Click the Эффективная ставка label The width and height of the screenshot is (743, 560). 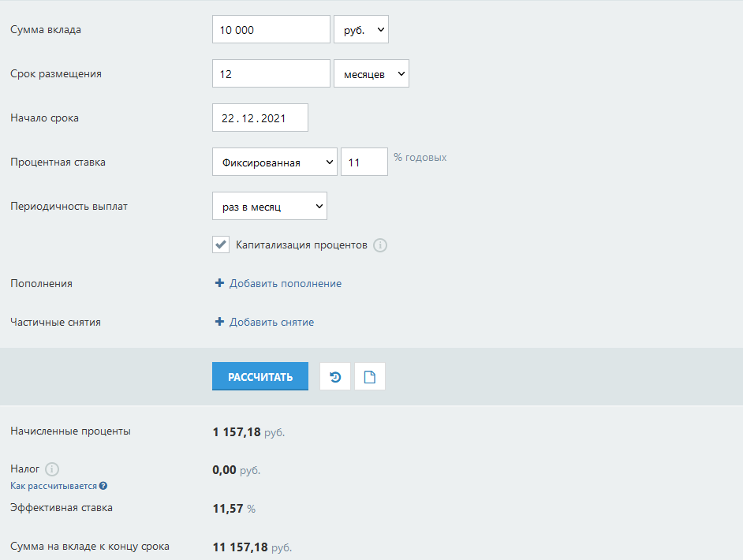tap(62, 507)
